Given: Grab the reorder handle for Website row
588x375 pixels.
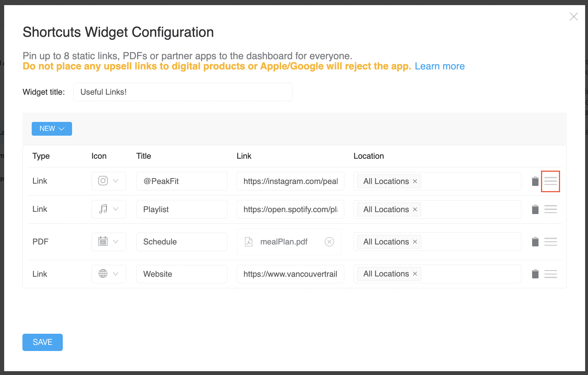Looking at the screenshot, I should (x=551, y=274).
